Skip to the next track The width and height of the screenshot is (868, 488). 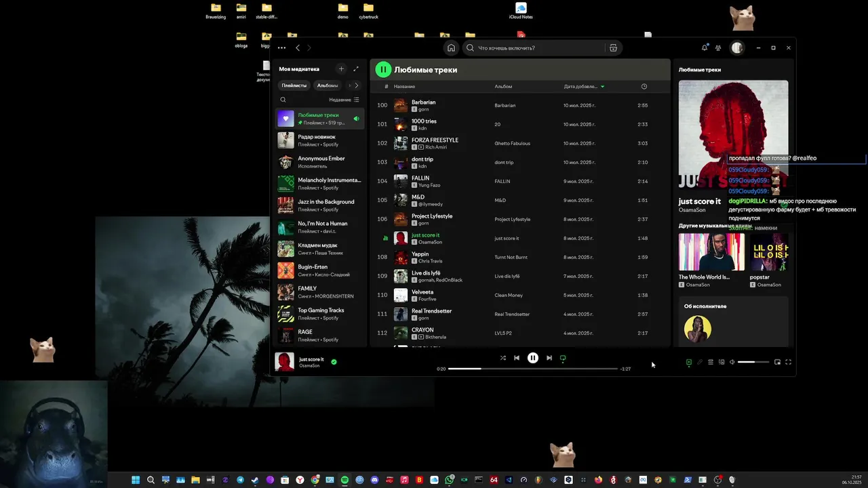(549, 358)
